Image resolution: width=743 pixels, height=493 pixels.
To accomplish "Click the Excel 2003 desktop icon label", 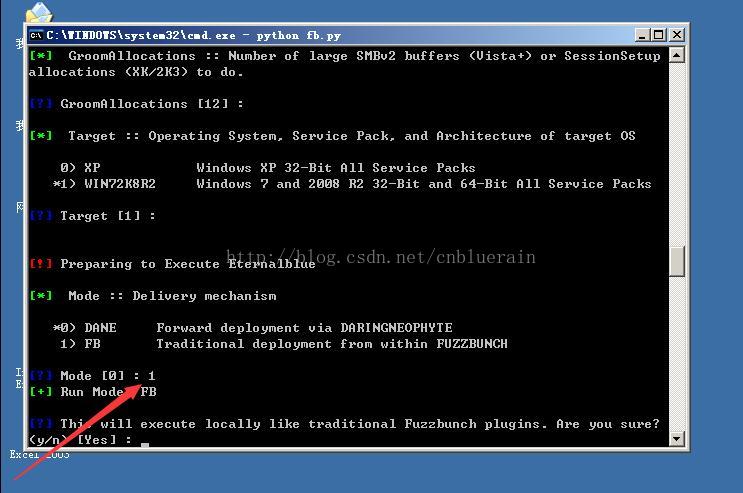I will [x=40, y=455].
